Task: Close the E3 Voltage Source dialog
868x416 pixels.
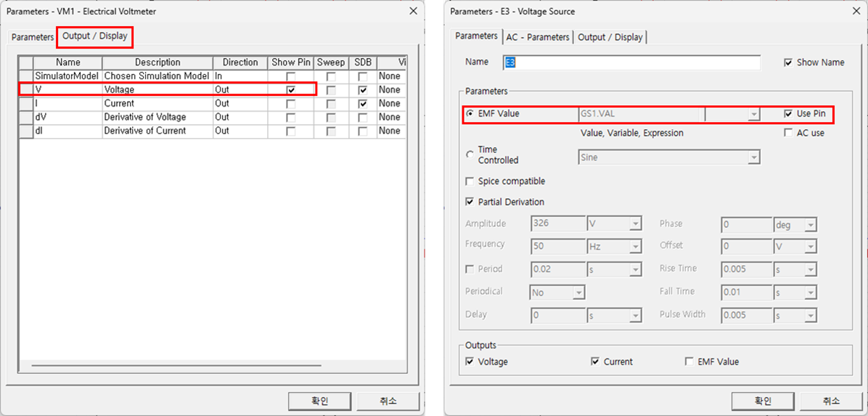Action: click(x=856, y=11)
